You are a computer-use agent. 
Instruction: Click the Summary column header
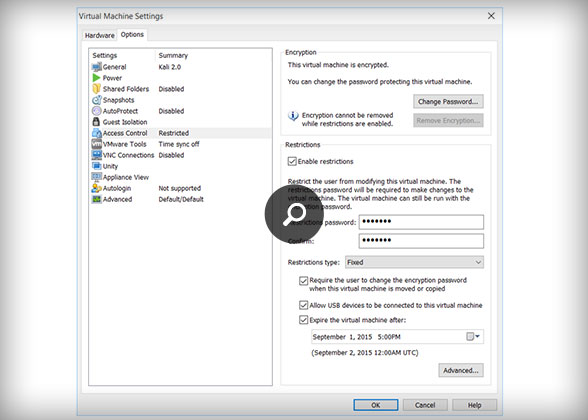(x=173, y=56)
